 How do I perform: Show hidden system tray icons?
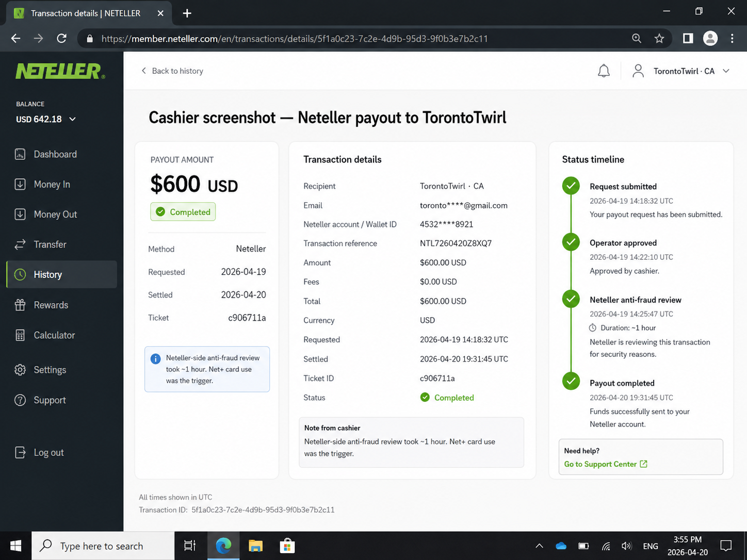click(539, 546)
